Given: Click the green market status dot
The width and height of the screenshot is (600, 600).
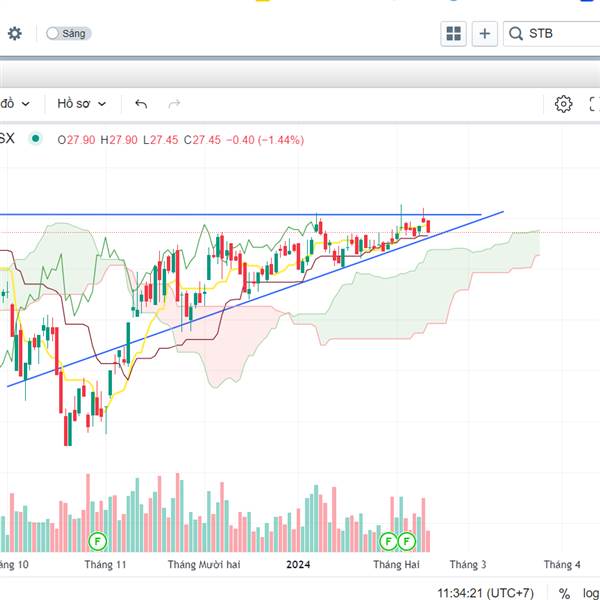Looking at the screenshot, I should [36, 139].
